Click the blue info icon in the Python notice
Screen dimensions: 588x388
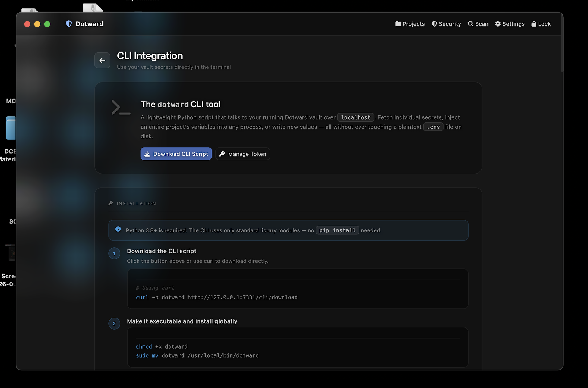click(x=118, y=229)
